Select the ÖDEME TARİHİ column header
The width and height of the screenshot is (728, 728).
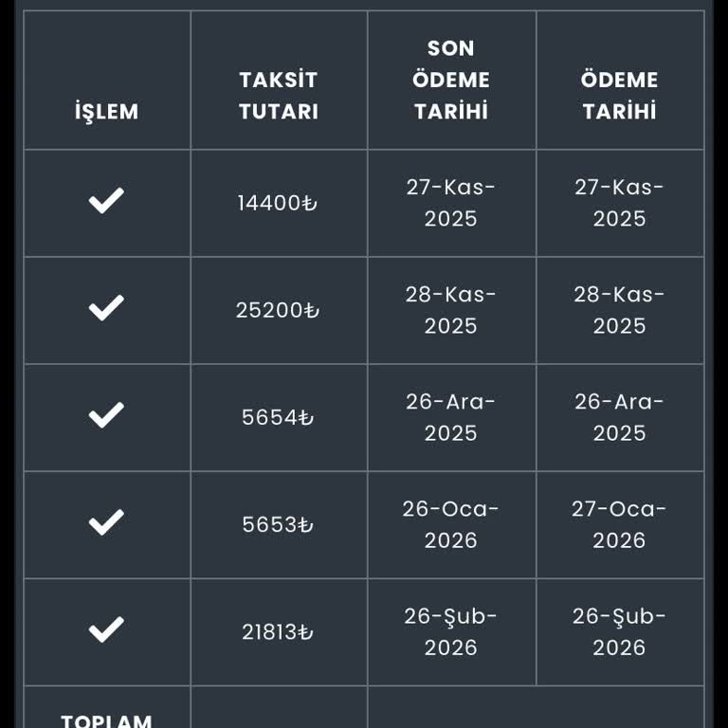pos(619,96)
